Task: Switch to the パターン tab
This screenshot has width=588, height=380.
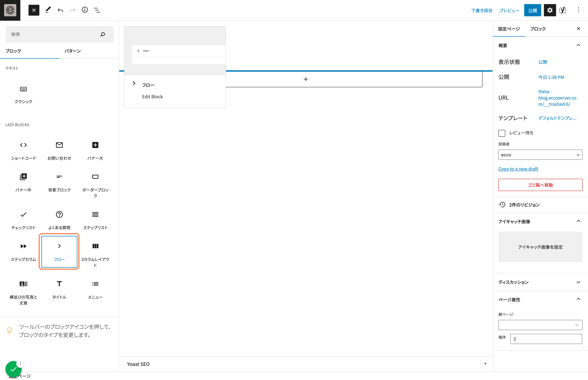Action: click(73, 51)
